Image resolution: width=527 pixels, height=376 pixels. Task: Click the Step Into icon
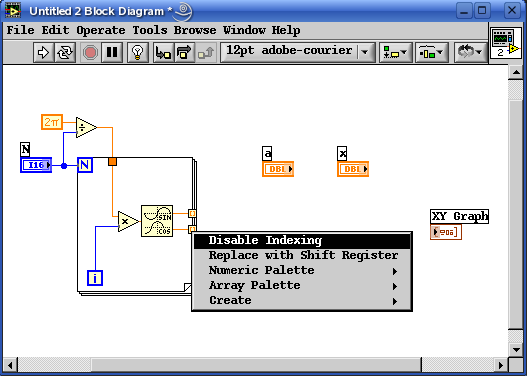pyautogui.click(x=163, y=52)
